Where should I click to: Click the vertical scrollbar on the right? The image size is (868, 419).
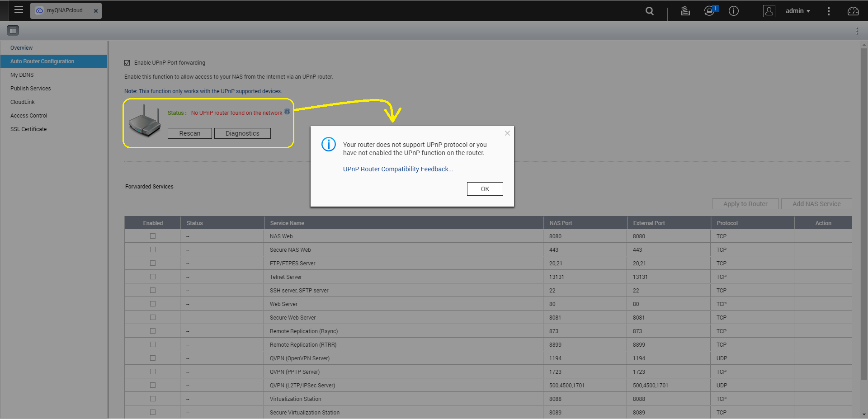(x=864, y=226)
